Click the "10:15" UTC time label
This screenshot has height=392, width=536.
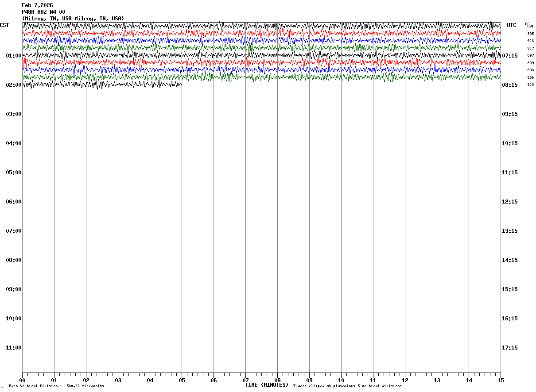[x=510, y=143]
